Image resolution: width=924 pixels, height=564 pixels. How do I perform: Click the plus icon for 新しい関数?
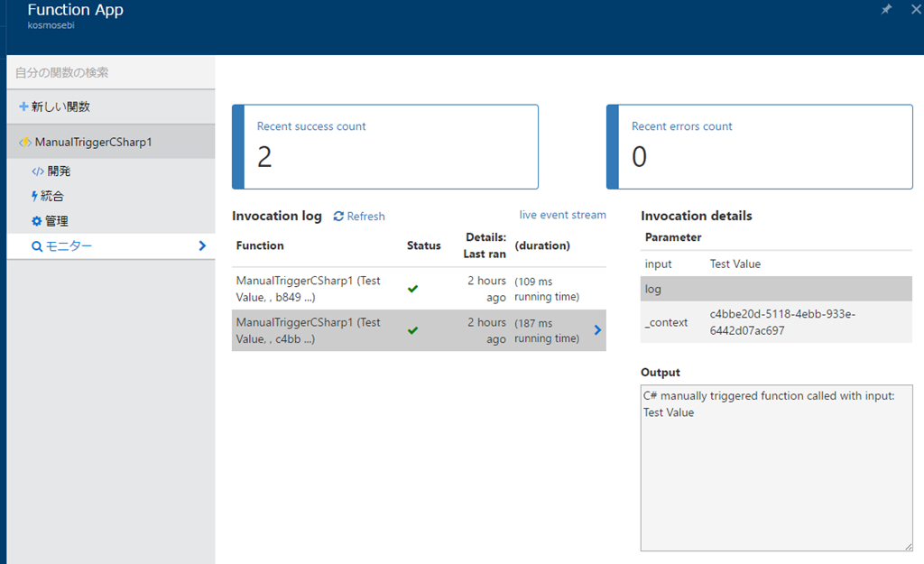coord(23,106)
